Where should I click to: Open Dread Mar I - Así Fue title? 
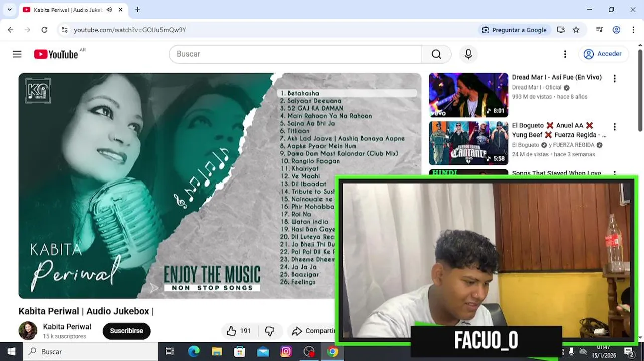click(x=557, y=77)
